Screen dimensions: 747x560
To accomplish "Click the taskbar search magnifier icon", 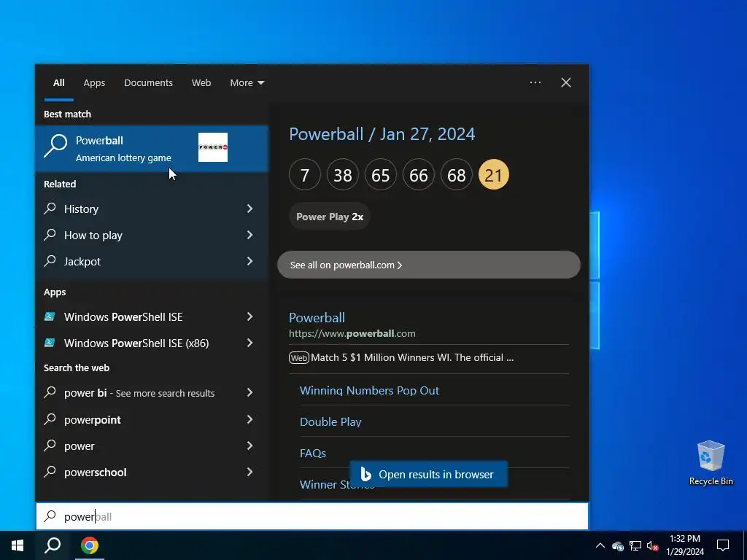I will (53, 545).
